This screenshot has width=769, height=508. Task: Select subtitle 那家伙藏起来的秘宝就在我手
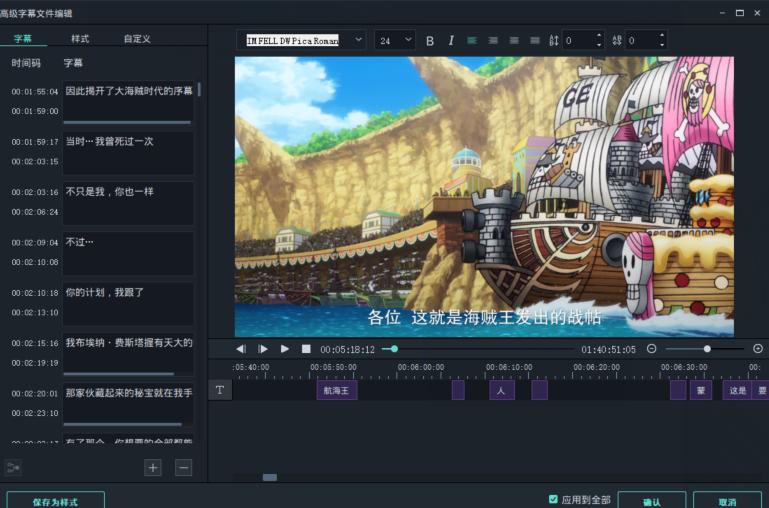pyautogui.click(x=128, y=404)
